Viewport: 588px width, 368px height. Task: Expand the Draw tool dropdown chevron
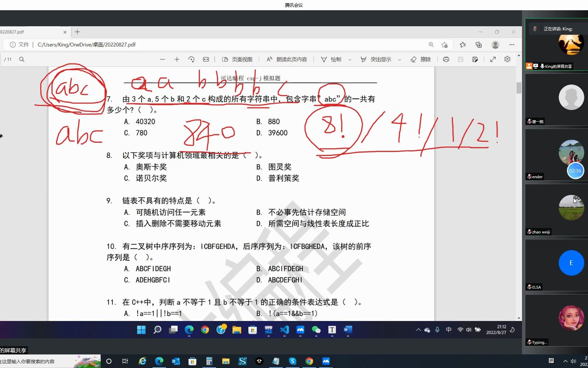pos(350,59)
